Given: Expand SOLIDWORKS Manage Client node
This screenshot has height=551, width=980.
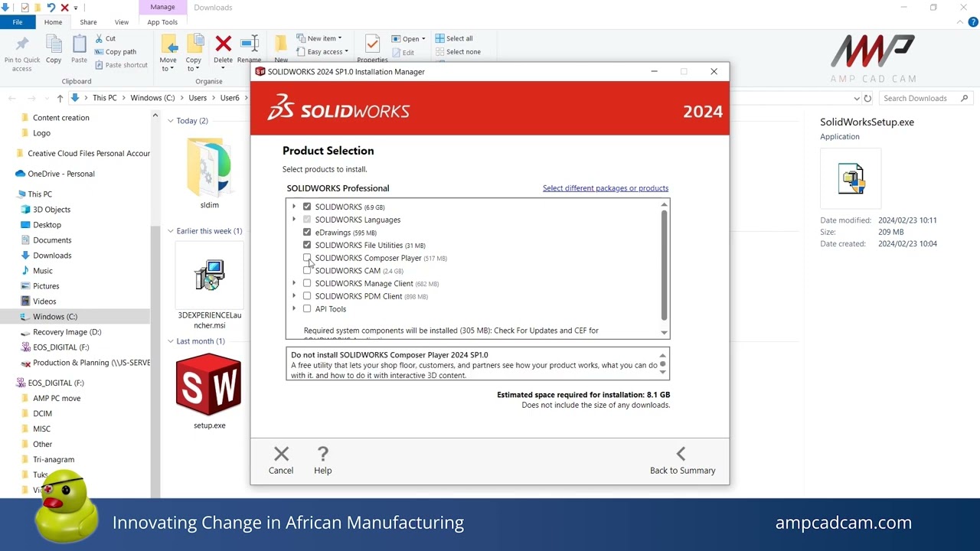Looking at the screenshot, I should click(294, 283).
